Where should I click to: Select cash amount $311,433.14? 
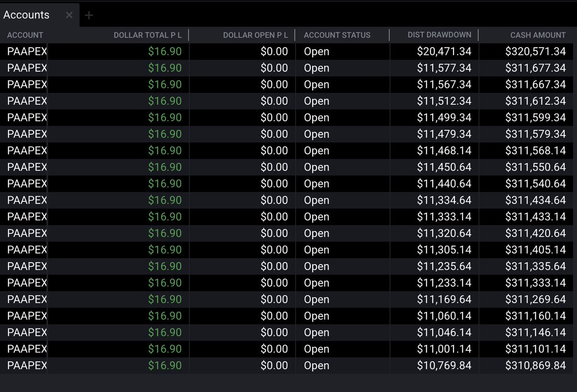pyautogui.click(x=536, y=217)
